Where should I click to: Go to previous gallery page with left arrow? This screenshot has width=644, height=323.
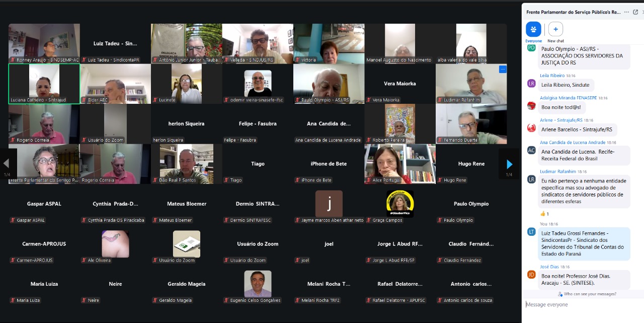pyautogui.click(x=7, y=164)
